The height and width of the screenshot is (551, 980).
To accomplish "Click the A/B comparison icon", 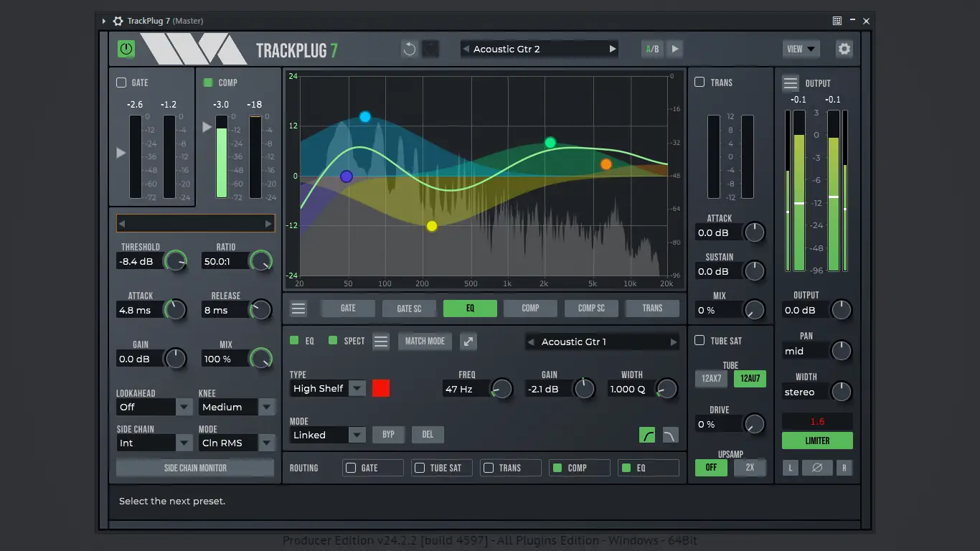I will click(x=651, y=48).
